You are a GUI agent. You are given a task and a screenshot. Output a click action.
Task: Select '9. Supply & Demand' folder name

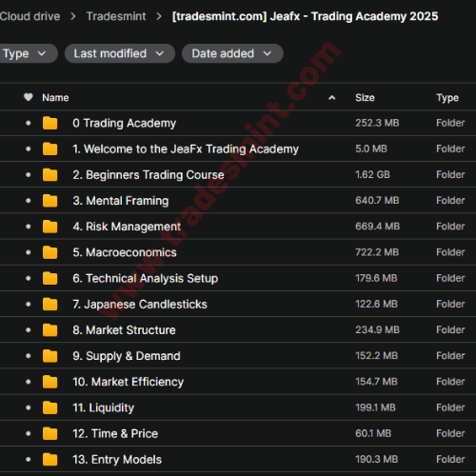click(x=127, y=356)
